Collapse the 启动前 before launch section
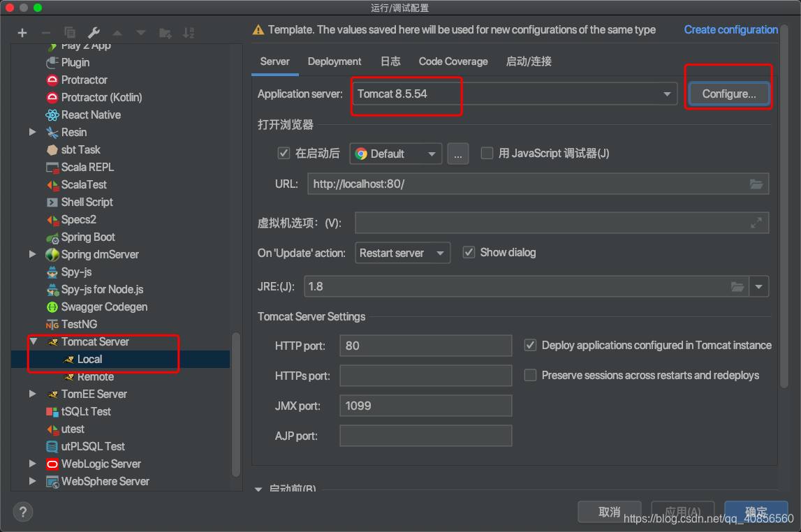The height and width of the screenshot is (532, 801). (x=258, y=489)
